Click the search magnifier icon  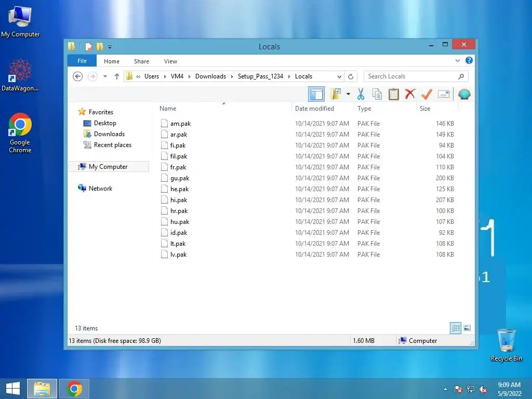tap(461, 76)
